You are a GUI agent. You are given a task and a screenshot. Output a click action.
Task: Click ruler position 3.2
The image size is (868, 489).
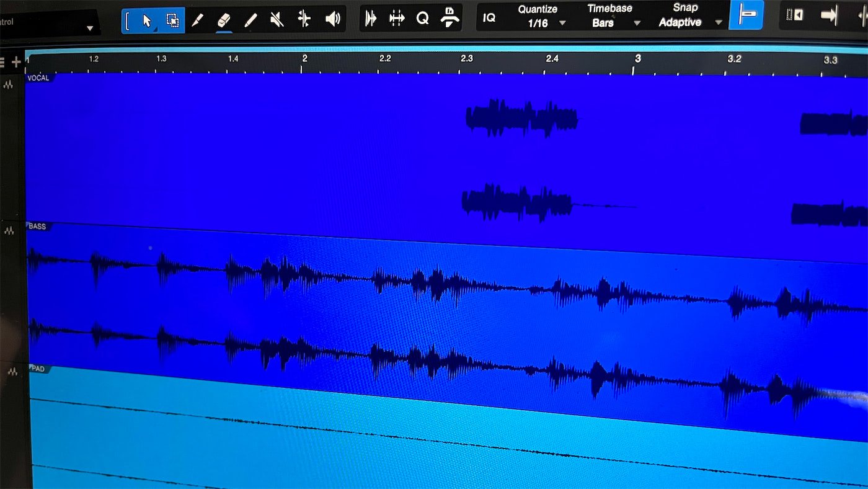click(x=734, y=59)
